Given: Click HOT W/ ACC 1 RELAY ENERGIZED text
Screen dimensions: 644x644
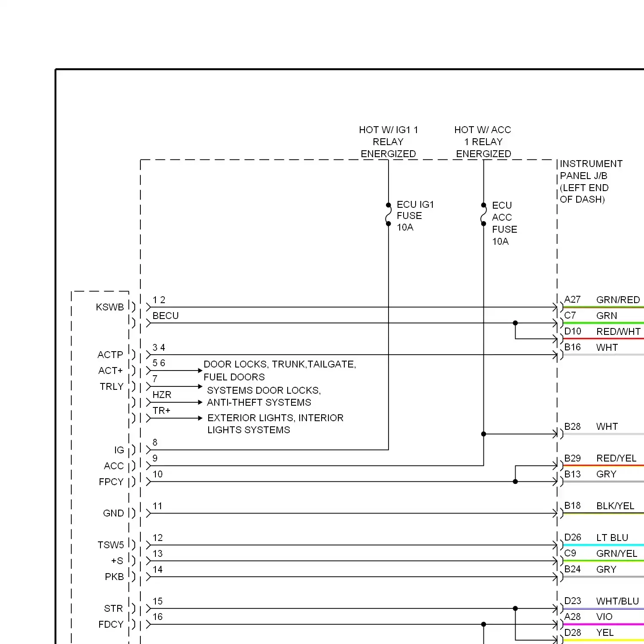Looking at the screenshot, I should [483, 142].
